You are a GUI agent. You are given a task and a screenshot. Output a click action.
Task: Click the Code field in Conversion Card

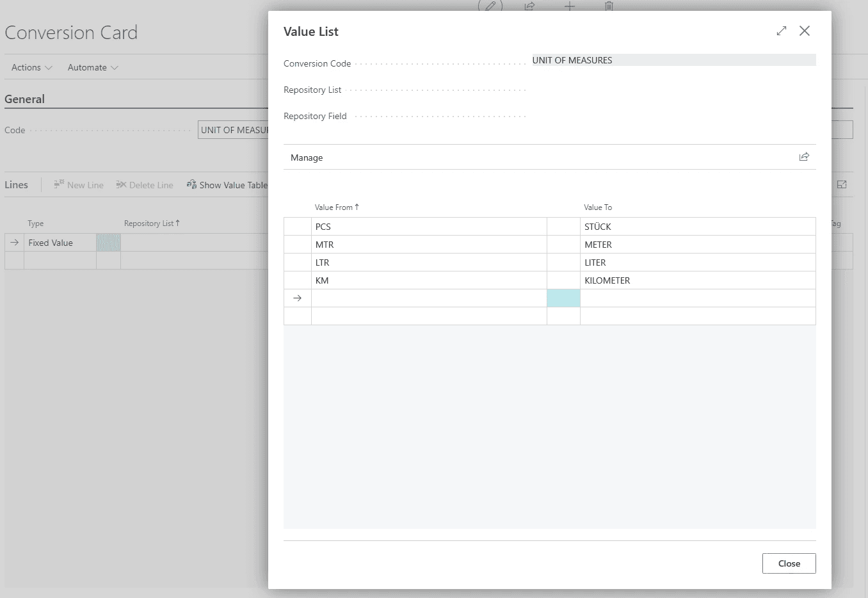pos(233,130)
